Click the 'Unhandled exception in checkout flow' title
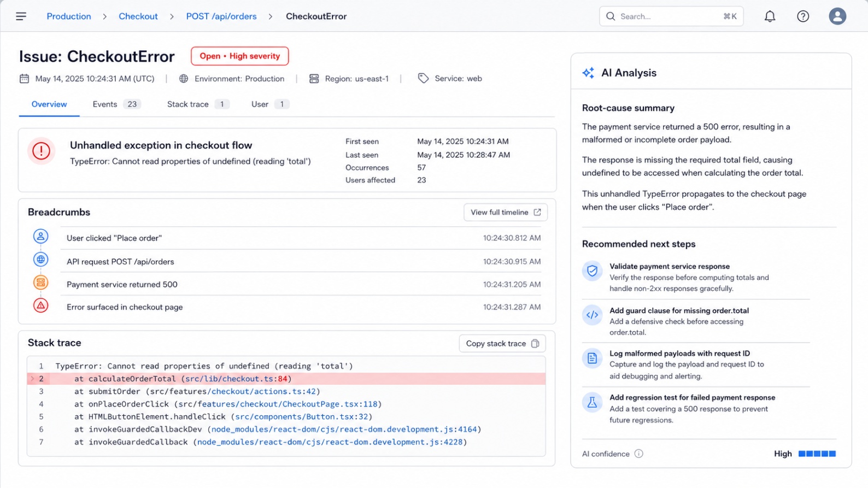Viewport: 868px width, 488px height. pyautogui.click(x=161, y=145)
